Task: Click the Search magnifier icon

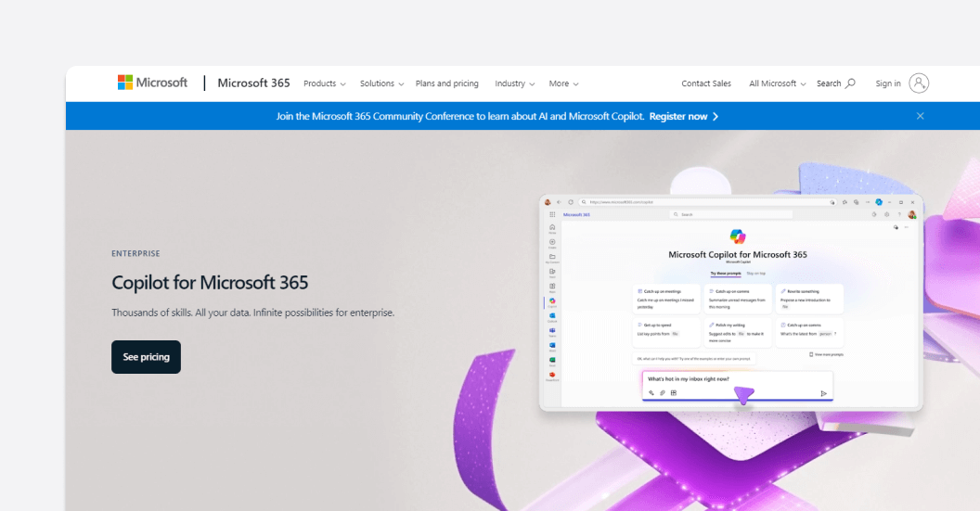Action: click(850, 83)
